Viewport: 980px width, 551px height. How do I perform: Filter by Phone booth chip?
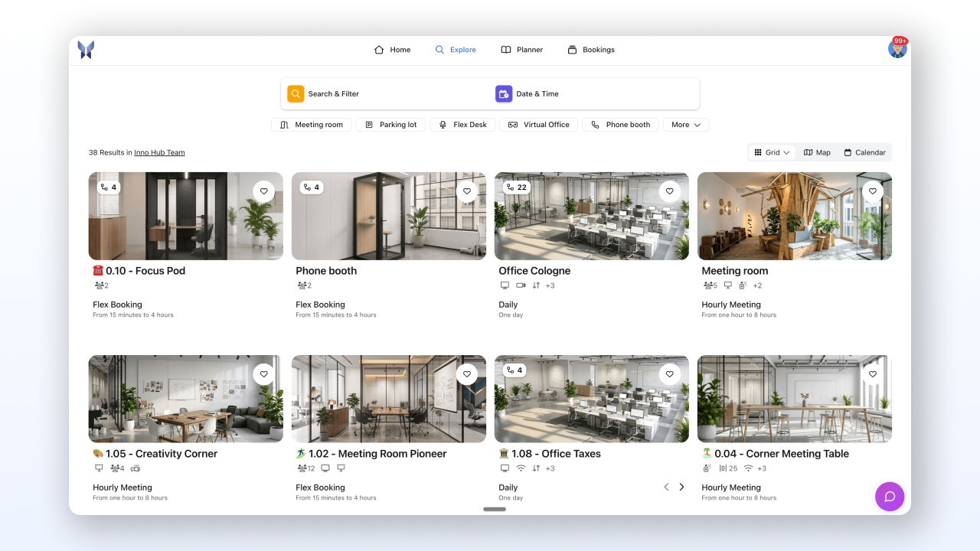click(620, 125)
